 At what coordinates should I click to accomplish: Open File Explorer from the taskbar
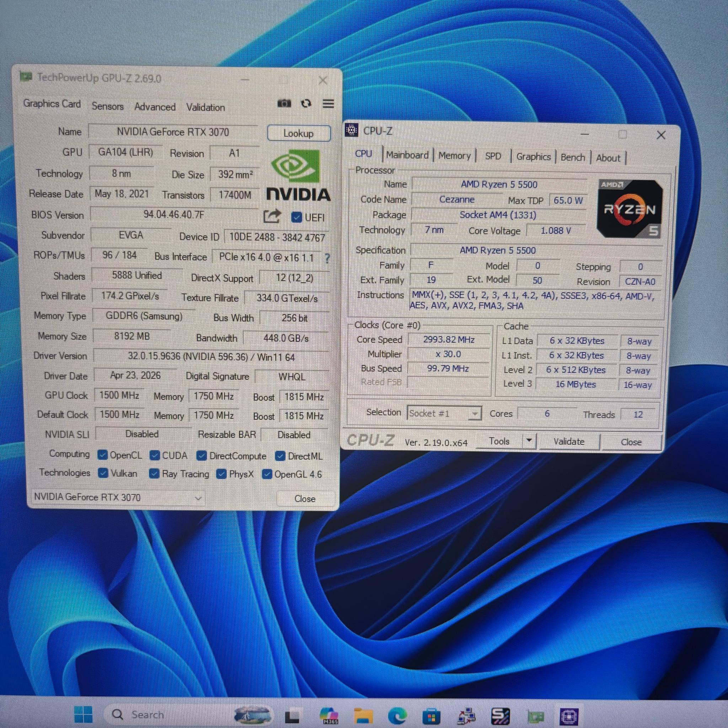(363, 715)
